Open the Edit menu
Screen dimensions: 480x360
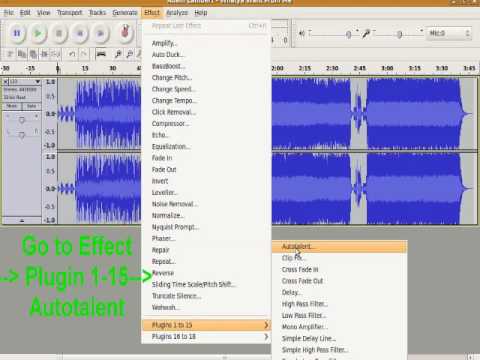pos(25,13)
